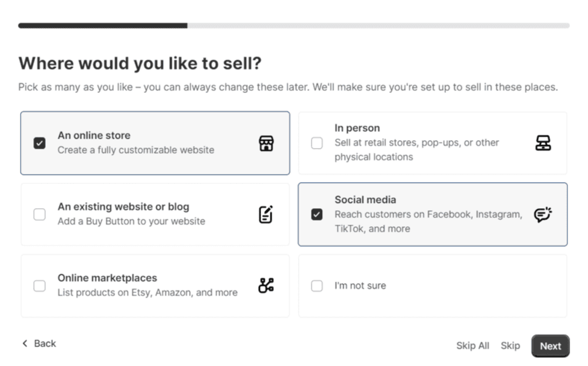Uncheck the An online store checkbox
This screenshot has height=366, width=588.
[x=39, y=143]
